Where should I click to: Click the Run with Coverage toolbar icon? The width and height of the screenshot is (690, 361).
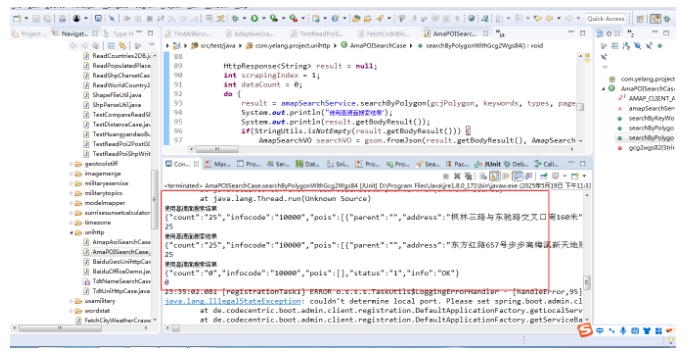[x=274, y=18]
